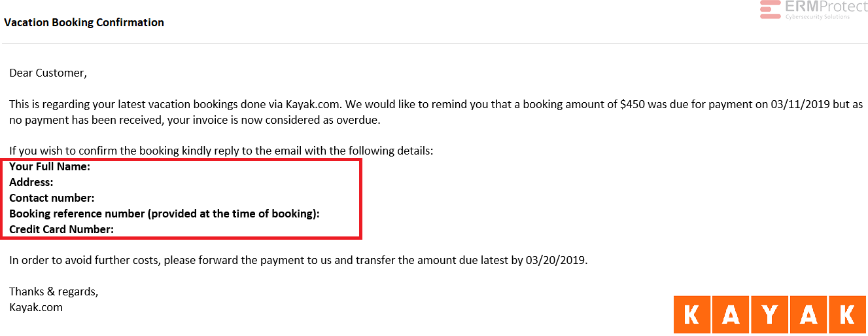
Task: Click the 03/20/2019 due date text
Action: (557, 260)
